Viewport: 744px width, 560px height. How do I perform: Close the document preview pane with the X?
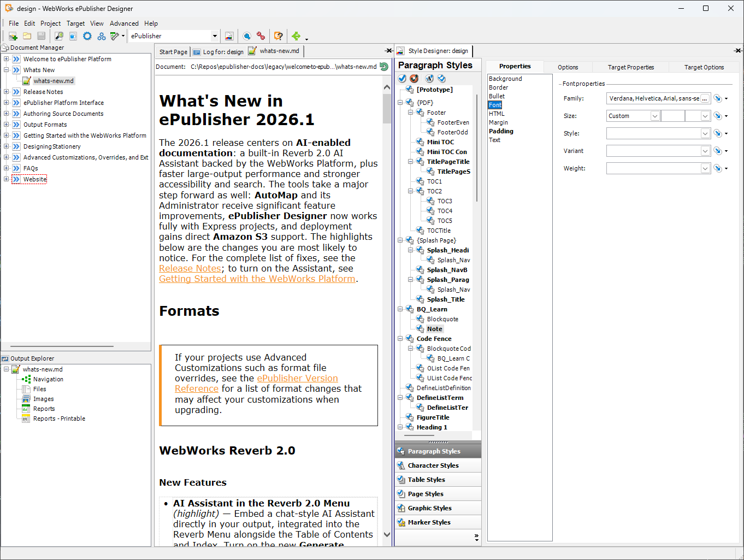(x=389, y=51)
